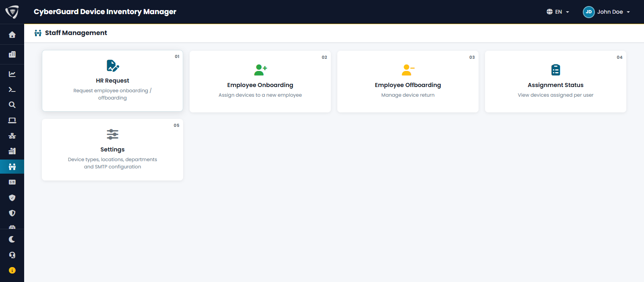Viewport: 644px width, 282px height.
Task: Select the active staff management sidebar icon
Action: point(12,167)
